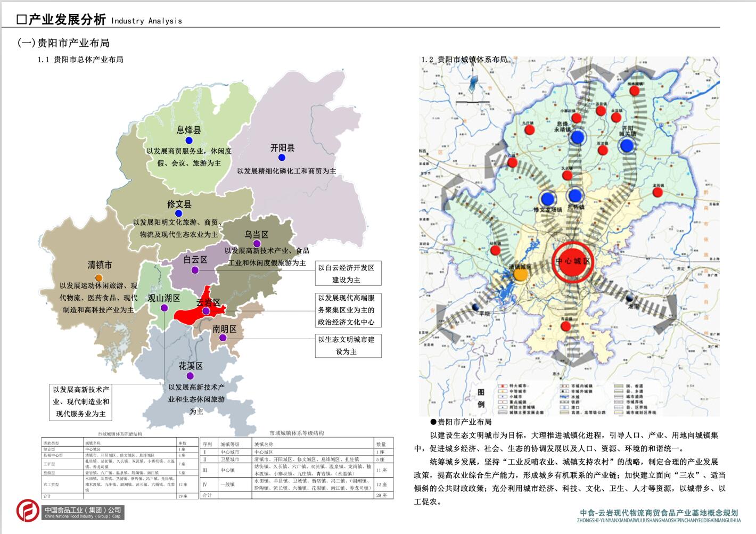Click the blue 开阳城关镇 marker on right map
Image resolution: width=756 pixels, height=534 pixels.
click(x=627, y=145)
